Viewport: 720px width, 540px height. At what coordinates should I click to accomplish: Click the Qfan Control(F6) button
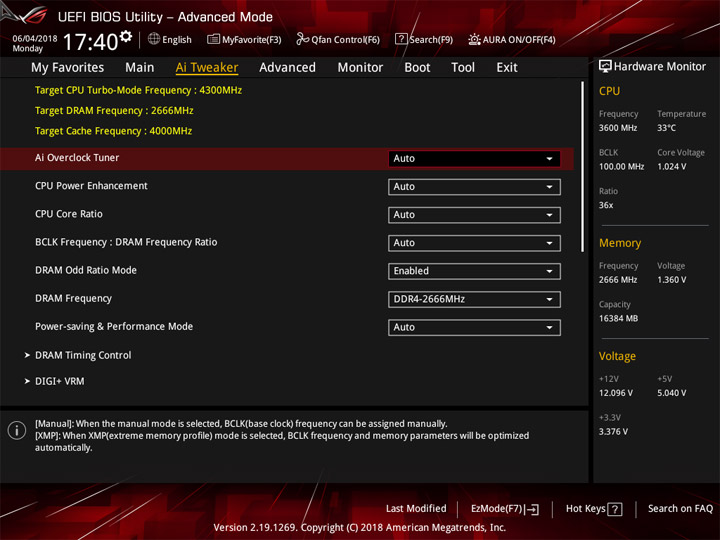tap(338, 39)
